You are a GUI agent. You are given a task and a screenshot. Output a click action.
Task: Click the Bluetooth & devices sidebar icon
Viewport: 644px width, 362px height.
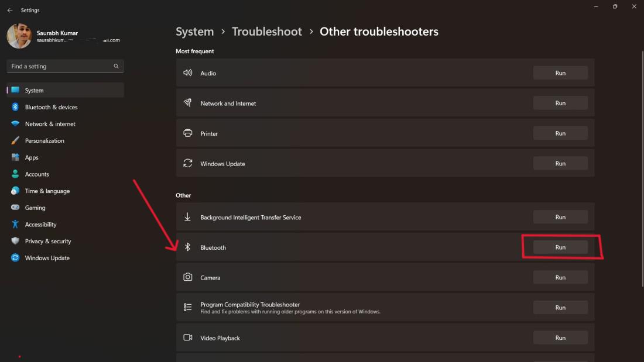pyautogui.click(x=15, y=107)
